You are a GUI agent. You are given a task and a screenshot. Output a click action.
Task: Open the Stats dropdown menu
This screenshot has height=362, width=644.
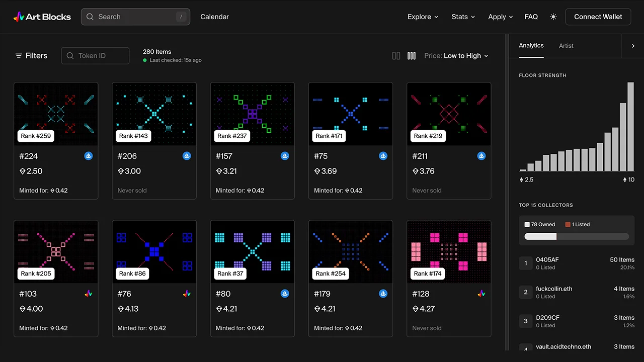463,17
